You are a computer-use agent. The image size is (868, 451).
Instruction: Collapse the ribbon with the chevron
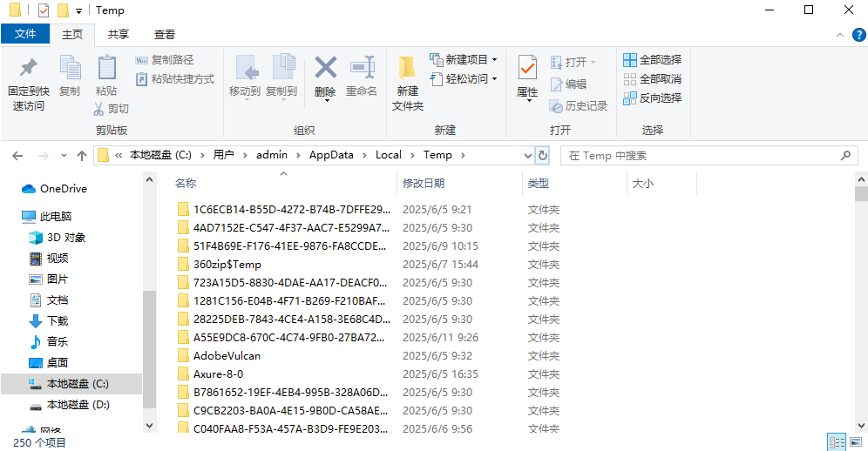point(840,35)
